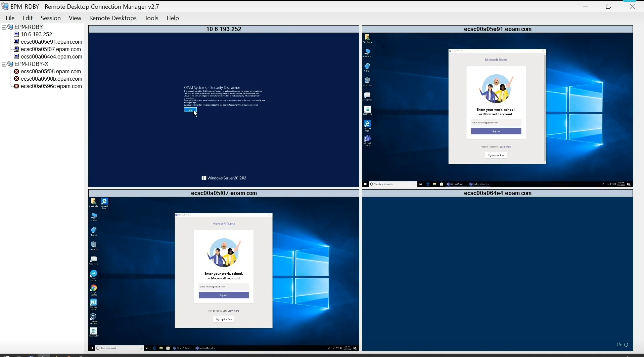Open Microsoft Edge shortcut on ecsc00a05f07 desktop
The height and width of the screenshot is (357, 644).
click(104, 203)
